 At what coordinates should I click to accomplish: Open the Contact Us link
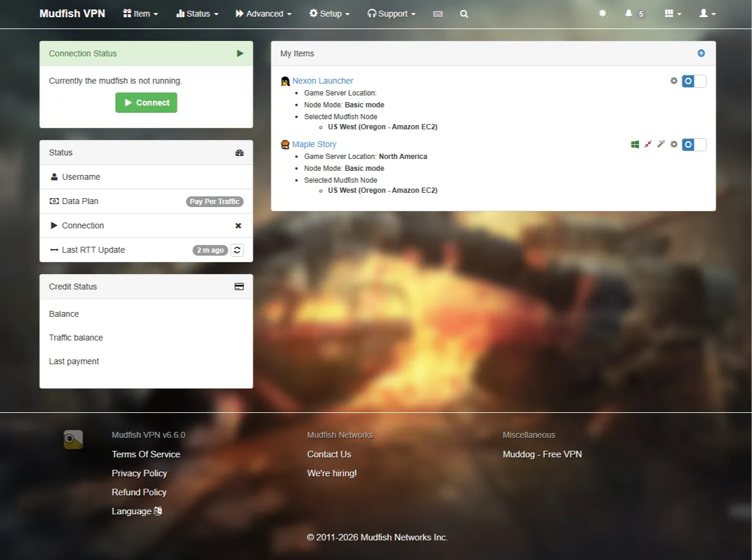coord(329,454)
